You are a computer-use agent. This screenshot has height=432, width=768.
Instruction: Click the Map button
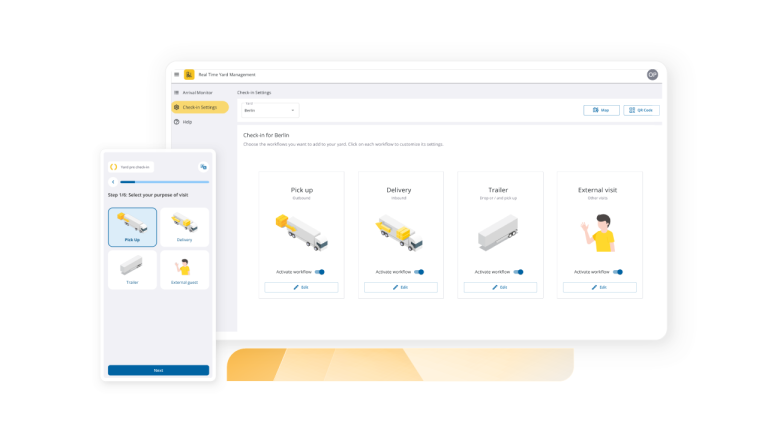(601, 110)
